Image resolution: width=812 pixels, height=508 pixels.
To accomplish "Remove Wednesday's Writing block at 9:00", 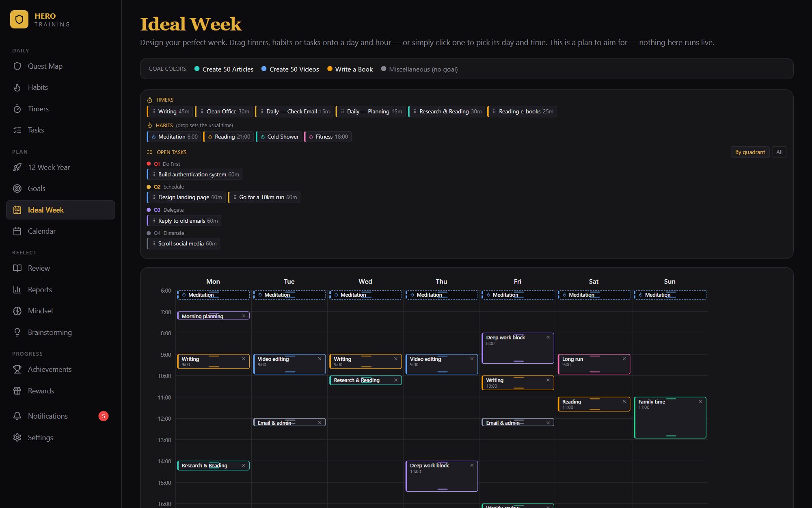I will [396, 358].
